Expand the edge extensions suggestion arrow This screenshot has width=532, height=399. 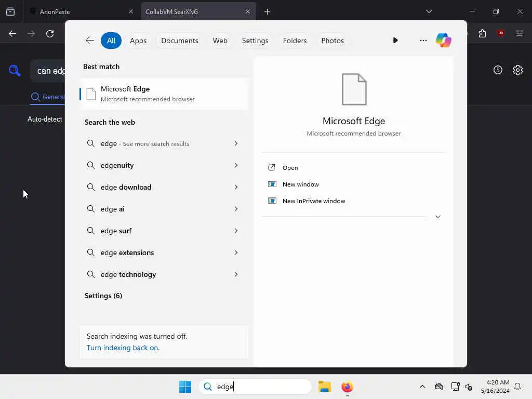236,252
